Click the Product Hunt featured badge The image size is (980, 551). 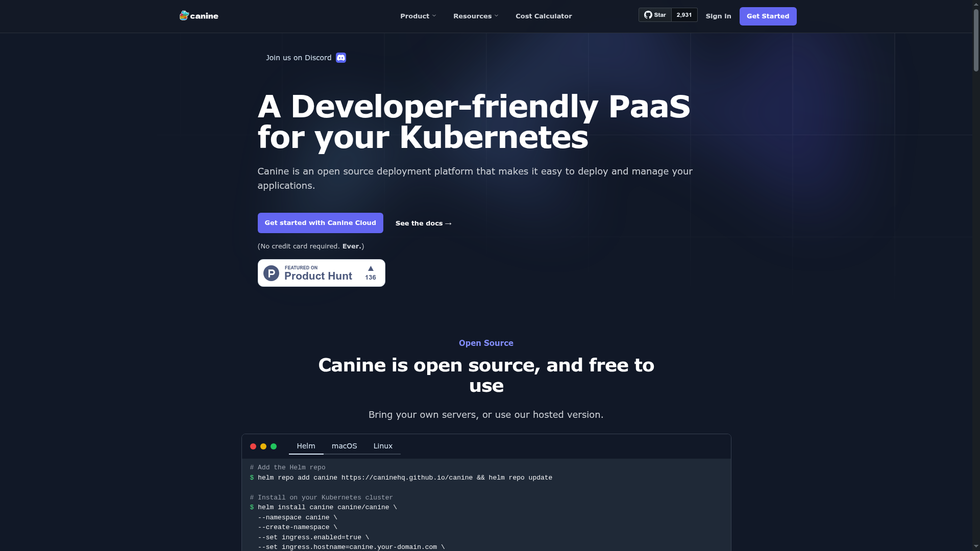tap(322, 273)
